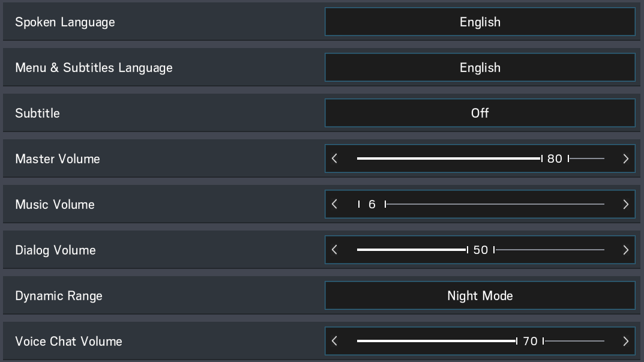Decrease Dialog Volume with left chevron
The width and height of the screenshot is (644, 362).
335,250
